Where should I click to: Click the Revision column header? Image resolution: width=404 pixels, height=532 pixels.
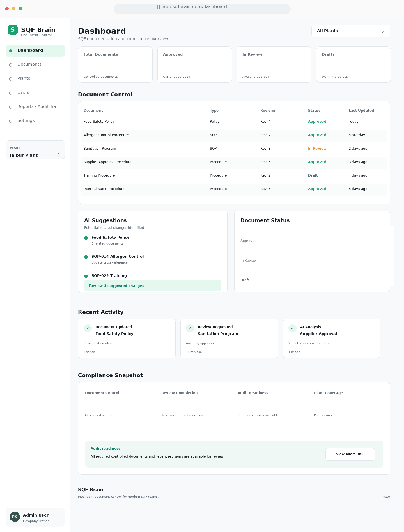coord(268,111)
